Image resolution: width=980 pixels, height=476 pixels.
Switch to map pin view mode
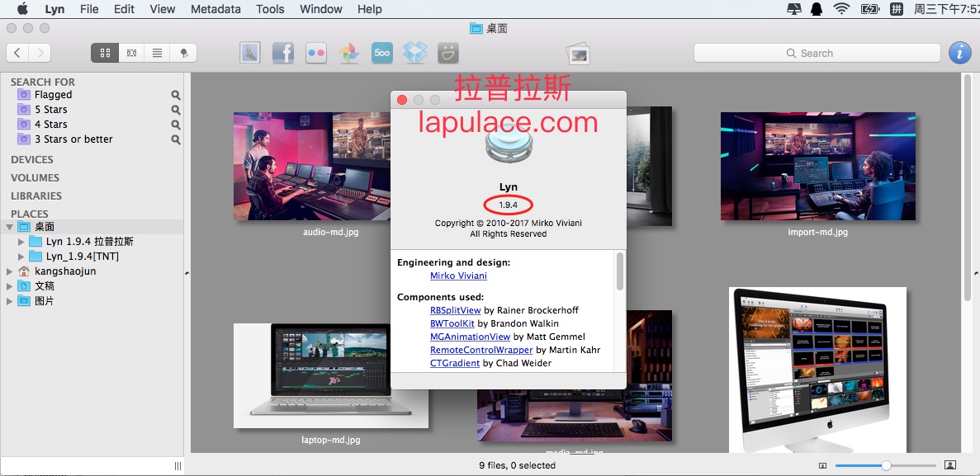coord(184,53)
